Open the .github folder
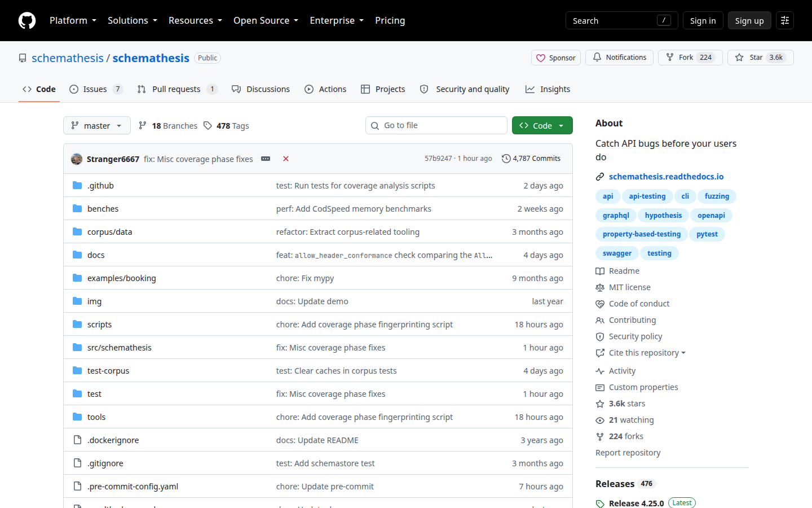Image resolution: width=812 pixels, height=508 pixels. pos(100,186)
